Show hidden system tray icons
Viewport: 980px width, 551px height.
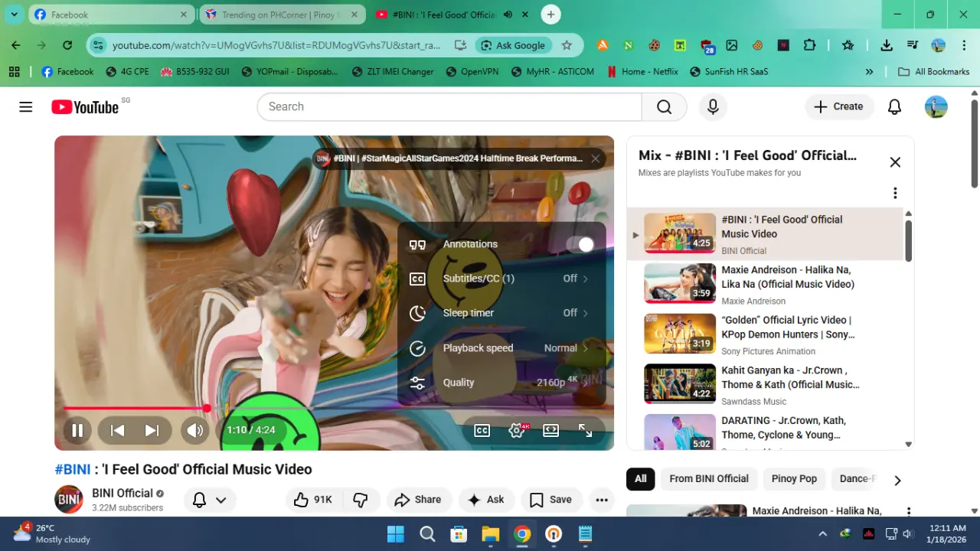coord(823,533)
